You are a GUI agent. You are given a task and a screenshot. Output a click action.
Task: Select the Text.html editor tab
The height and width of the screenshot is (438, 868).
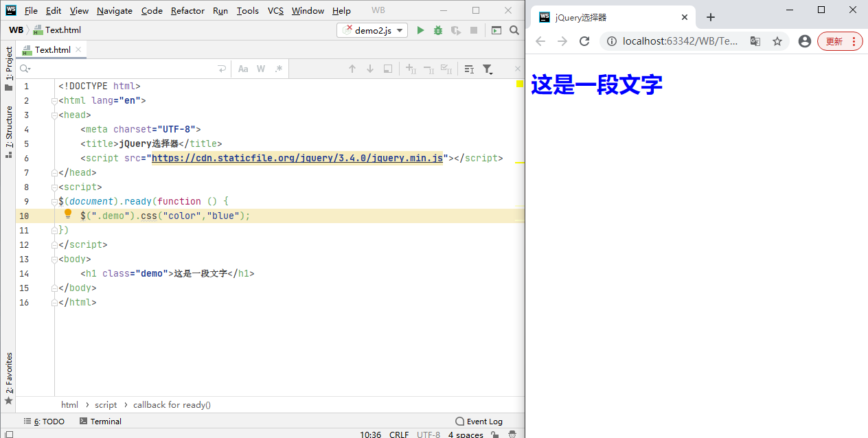pos(52,49)
